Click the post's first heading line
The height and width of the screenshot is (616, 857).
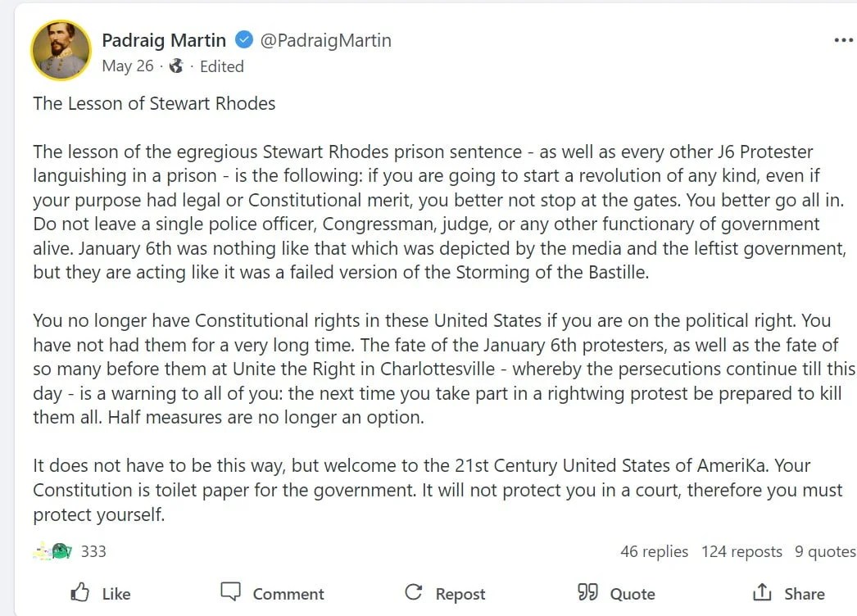[154, 103]
